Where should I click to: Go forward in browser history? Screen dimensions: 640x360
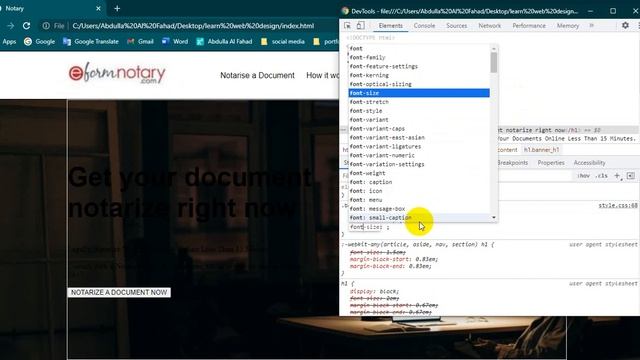pos(11,26)
